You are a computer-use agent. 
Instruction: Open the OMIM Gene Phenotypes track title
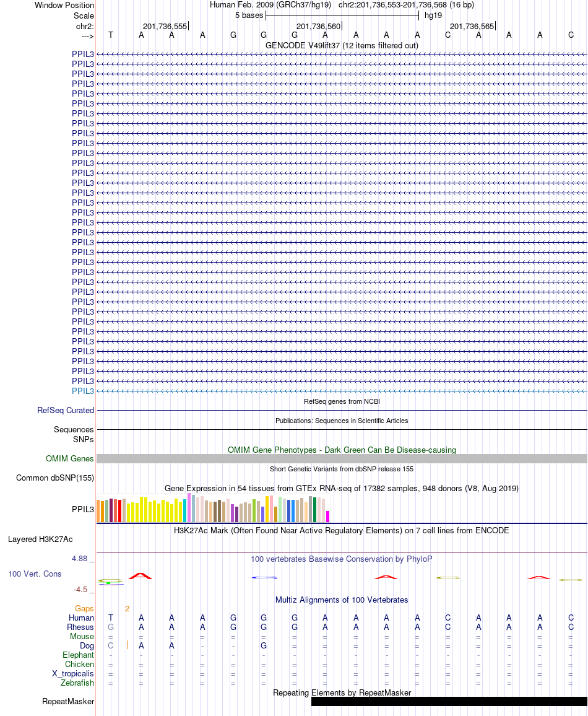[x=342, y=450]
